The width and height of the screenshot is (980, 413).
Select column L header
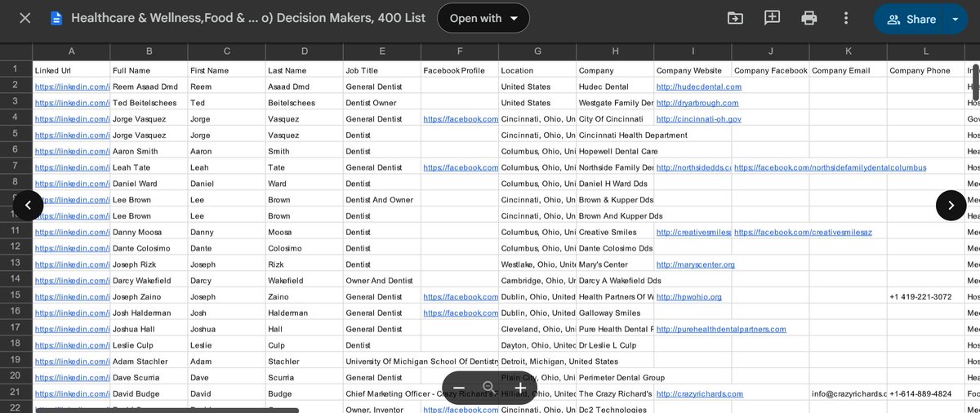click(x=925, y=51)
